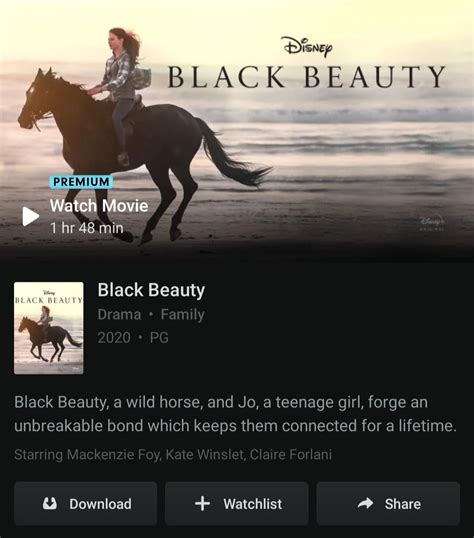The height and width of the screenshot is (538, 474).
Task: Tap the Family genre tag
Action: tap(183, 314)
